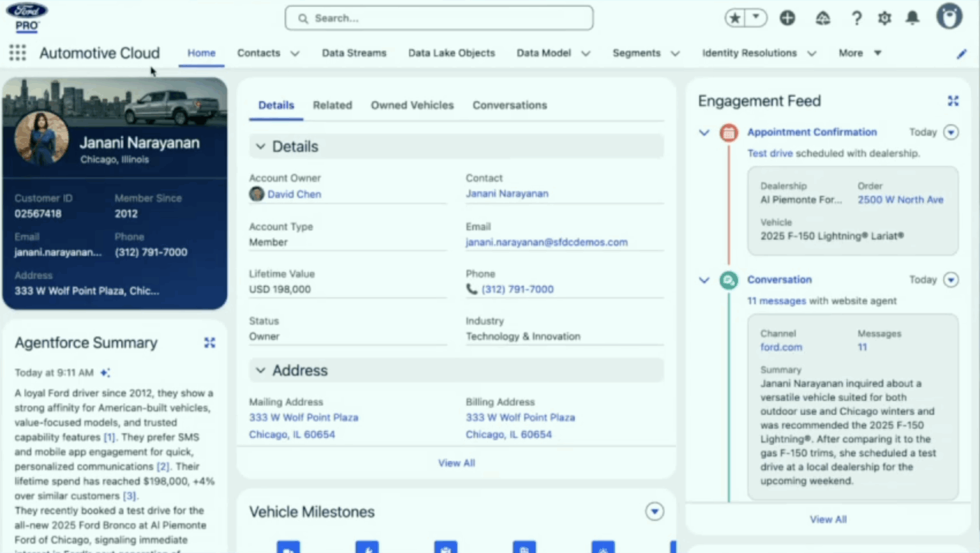The height and width of the screenshot is (553, 980).
Task: Open the Data Model tab
Action: (544, 53)
